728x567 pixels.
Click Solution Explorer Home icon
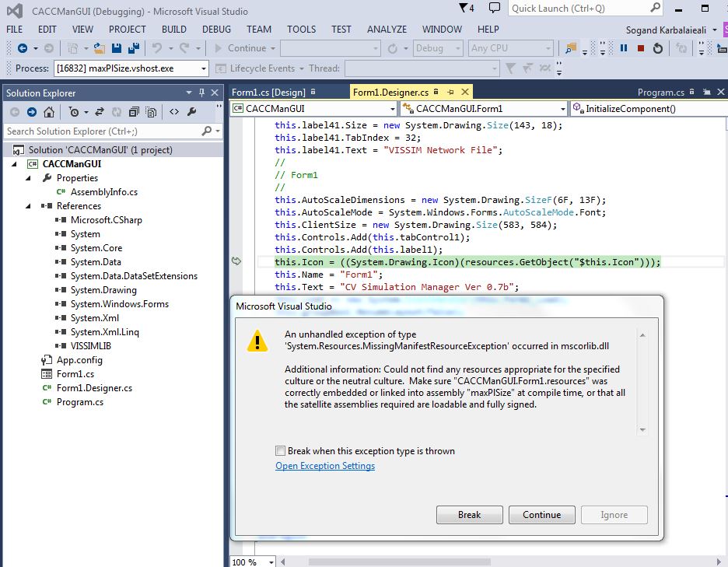pos(49,112)
